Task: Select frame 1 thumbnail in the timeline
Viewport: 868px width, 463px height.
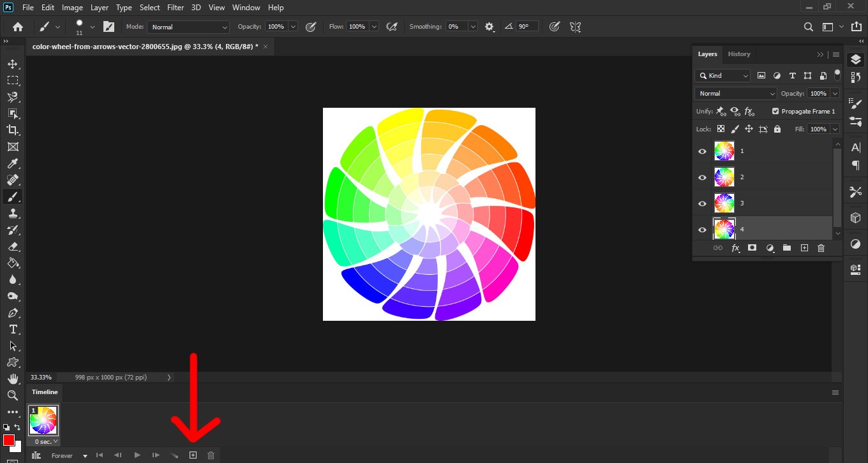Action: (x=43, y=420)
